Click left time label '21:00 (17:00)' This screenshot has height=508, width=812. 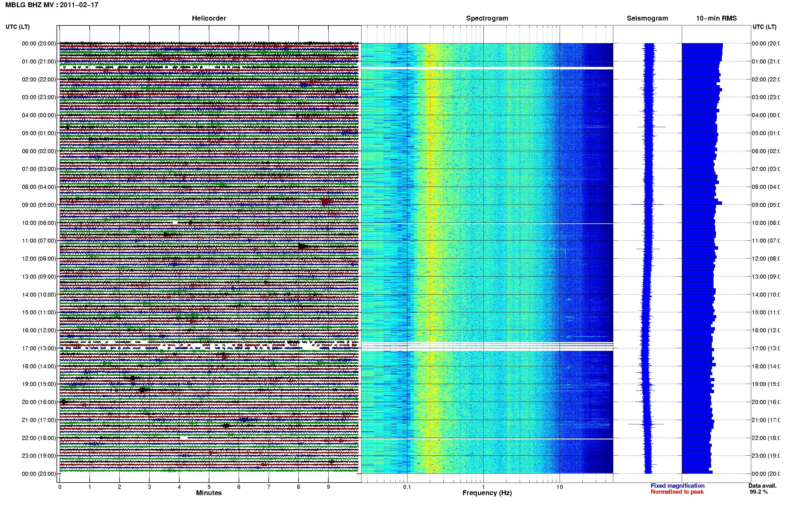[39, 420]
